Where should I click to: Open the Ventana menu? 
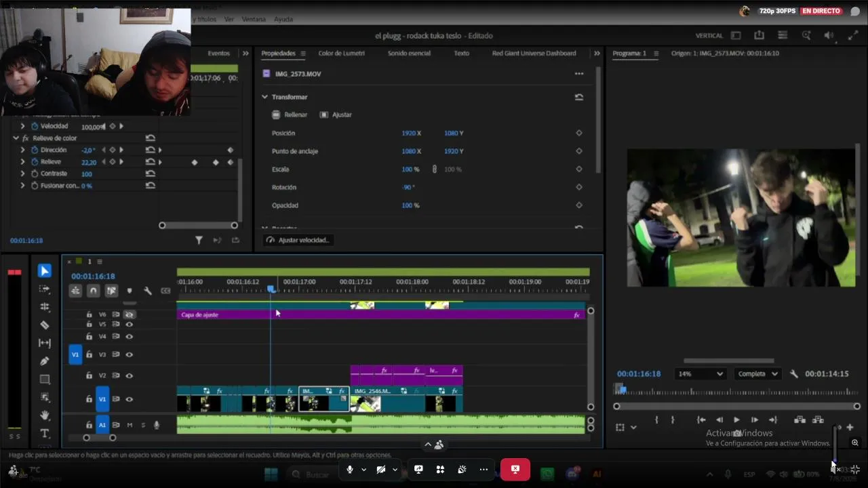[x=254, y=20]
